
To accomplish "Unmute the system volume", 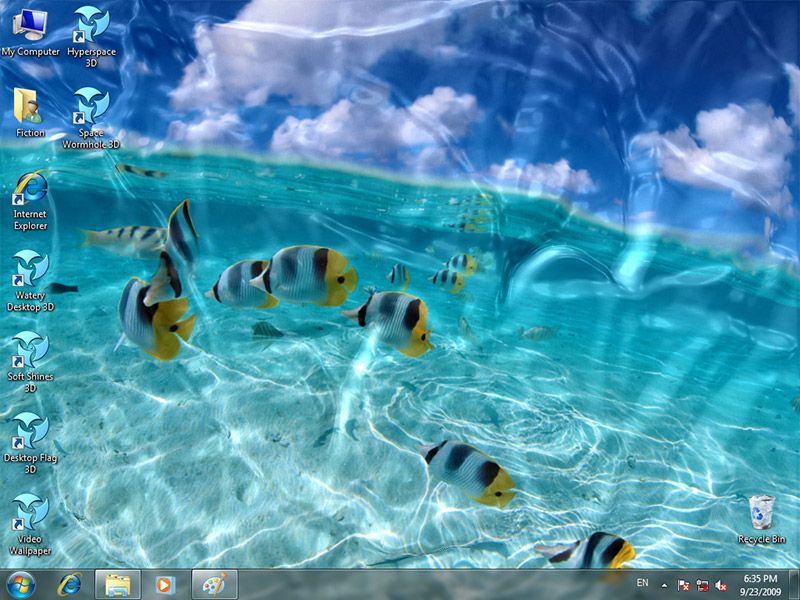I will point(720,583).
